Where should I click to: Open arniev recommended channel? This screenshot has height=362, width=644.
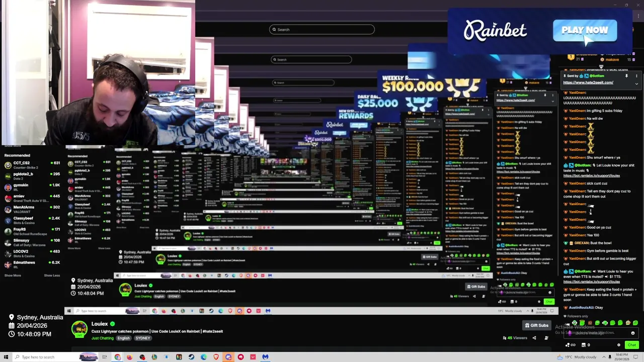pos(32,198)
